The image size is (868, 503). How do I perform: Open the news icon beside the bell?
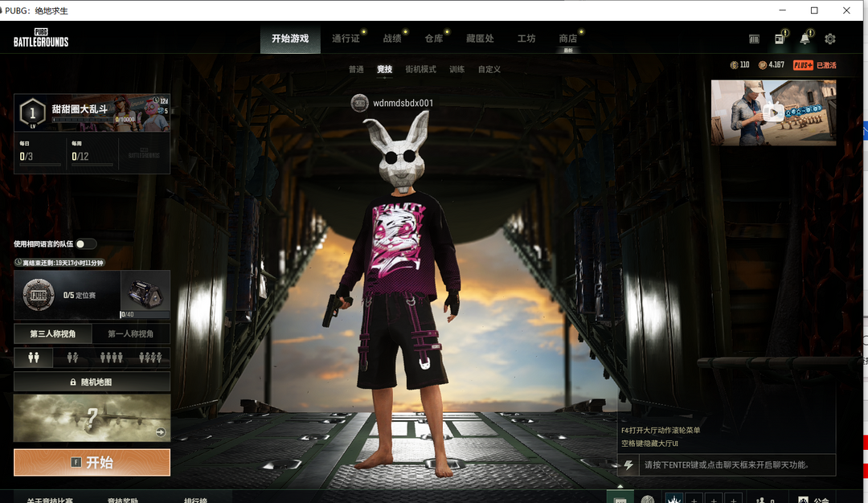click(780, 39)
